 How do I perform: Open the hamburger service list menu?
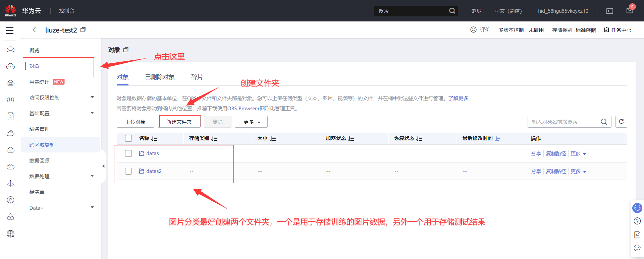(10, 30)
